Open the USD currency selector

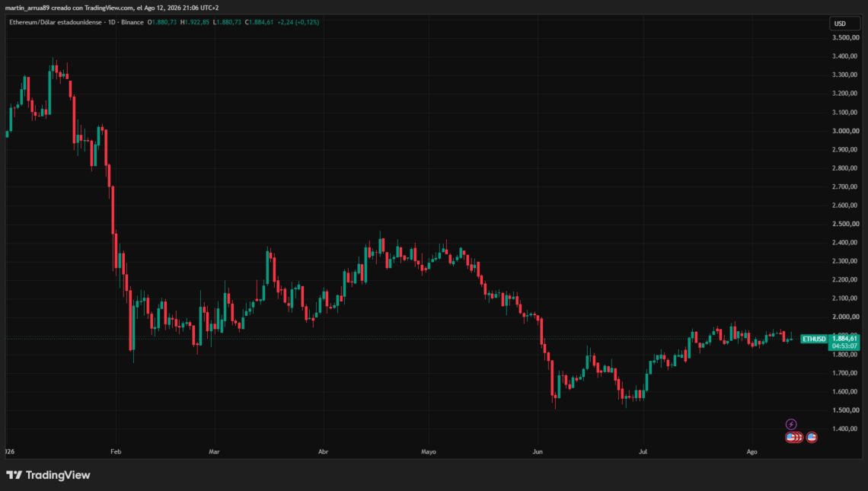(844, 24)
